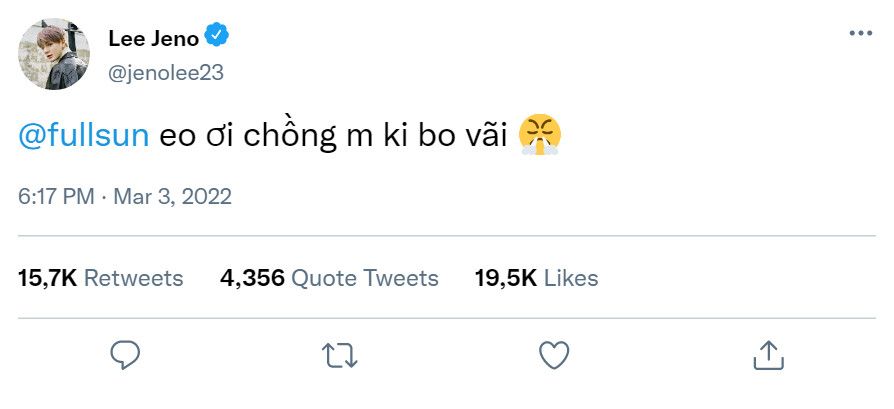Open the three-dot more options menu
The height and width of the screenshot is (409, 894).
pyautogui.click(x=860, y=33)
